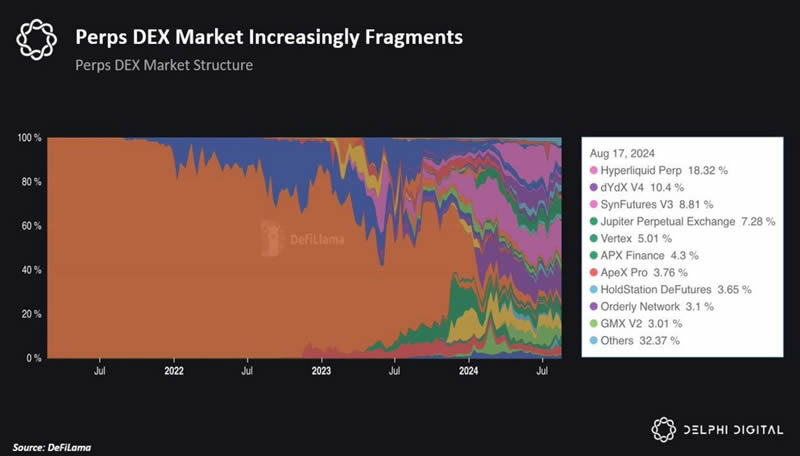Click the SynFutures V3 legend dot

point(593,205)
